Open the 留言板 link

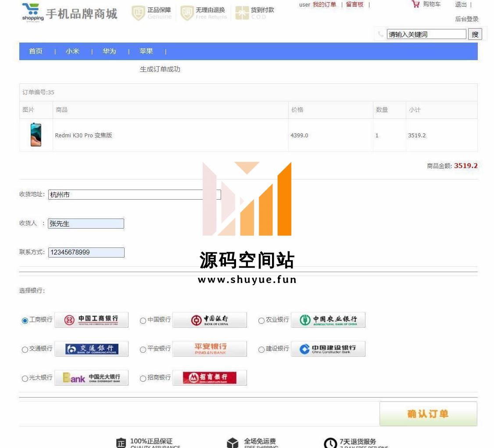point(355,4)
